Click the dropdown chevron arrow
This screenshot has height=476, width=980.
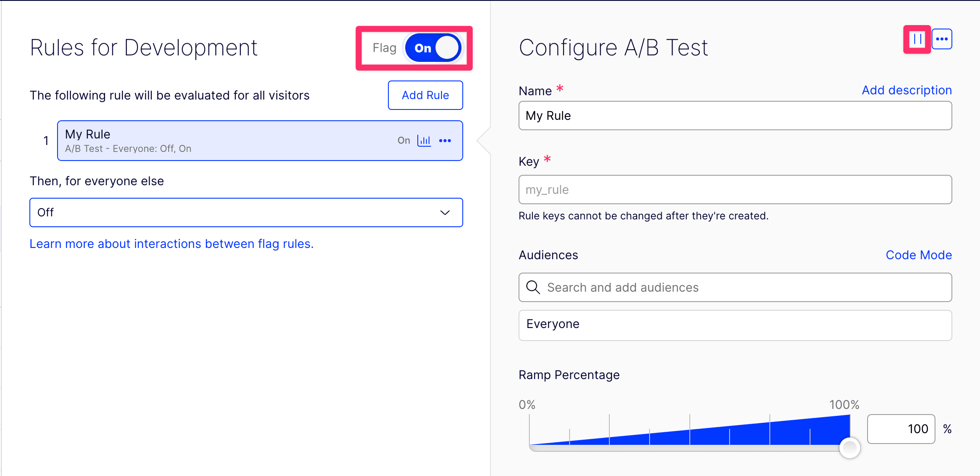(445, 212)
